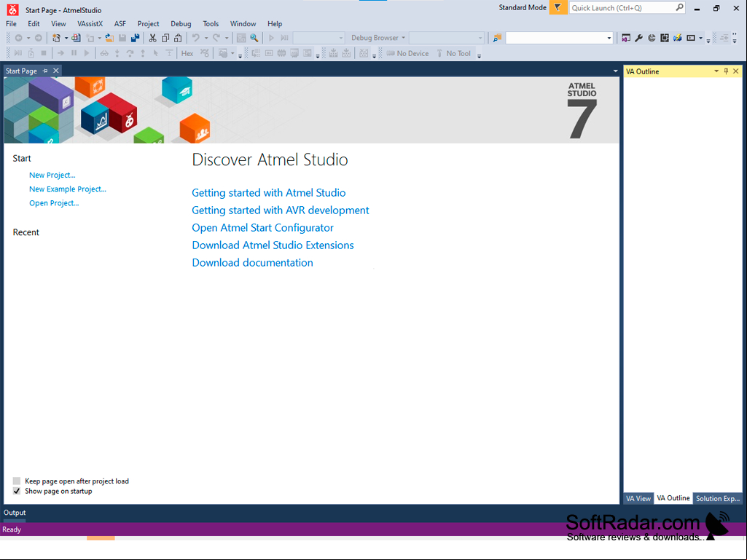Click the Standard Mode label
The height and width of the screenshot is (560, 747).
coord(523,7)
